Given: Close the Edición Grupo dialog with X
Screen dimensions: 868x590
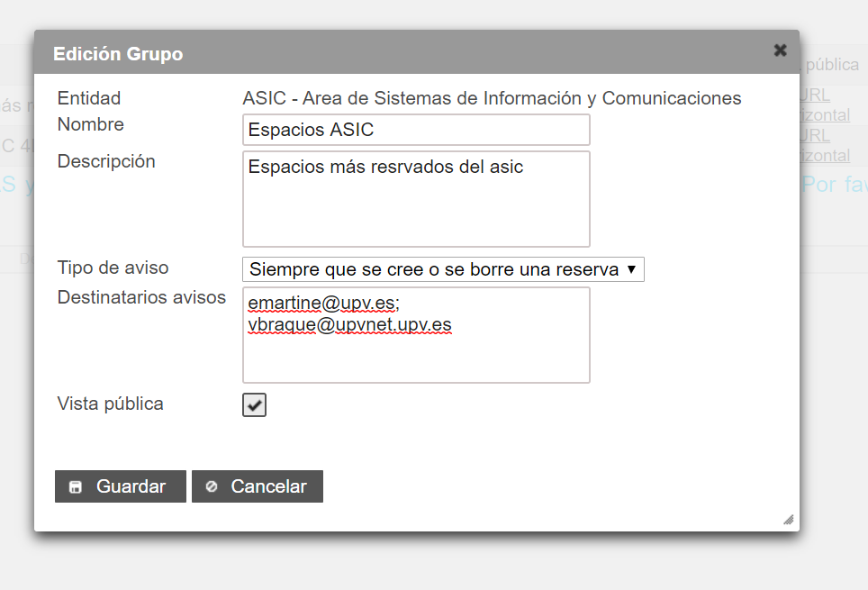Looking at the screenshot, I should (x=780, y=50).
